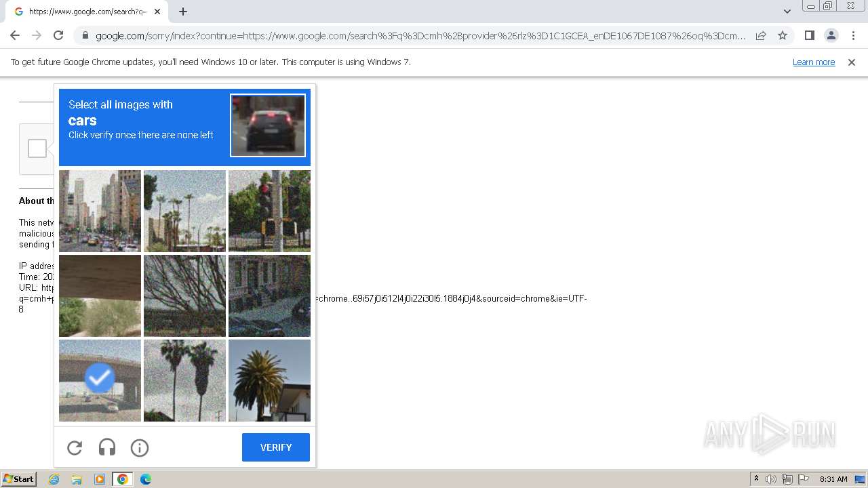The image size is (868, 488).
Task: Share this page via address bar icon
Action: pos(761,35)
